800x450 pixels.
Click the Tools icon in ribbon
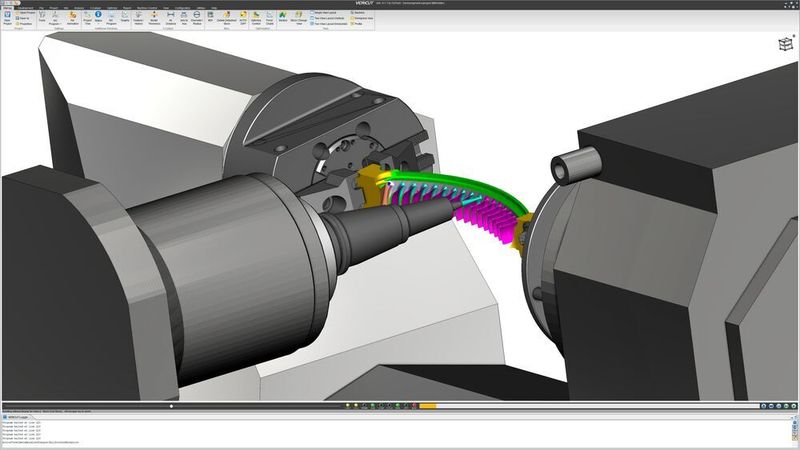point(42,16)
